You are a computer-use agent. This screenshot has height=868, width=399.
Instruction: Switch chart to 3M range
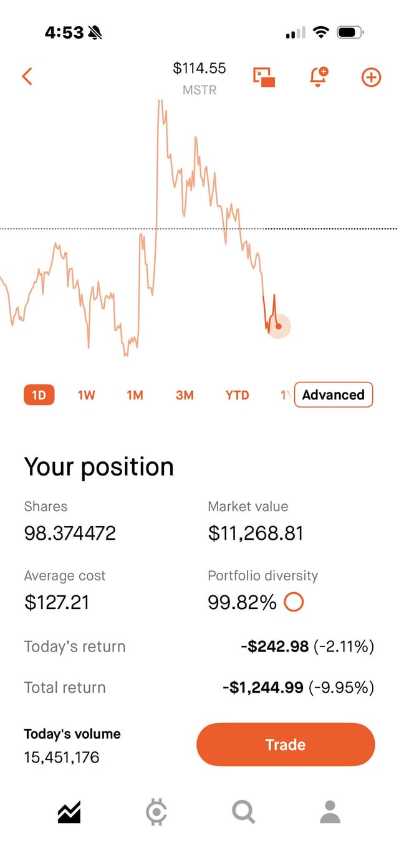pos(185,395)
